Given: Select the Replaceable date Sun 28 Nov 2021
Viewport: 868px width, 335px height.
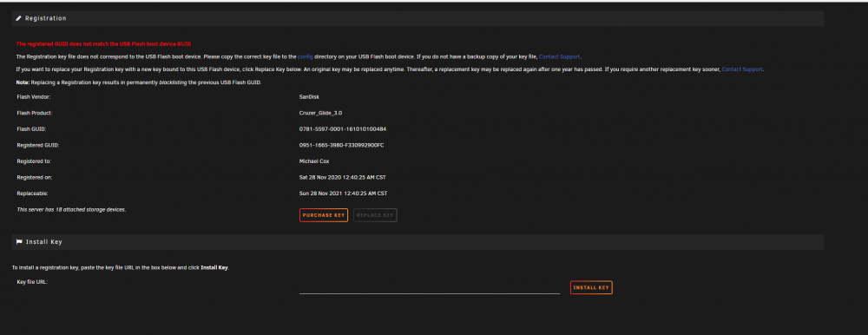Looking at the screenshot, I should (x=343, y=194).
